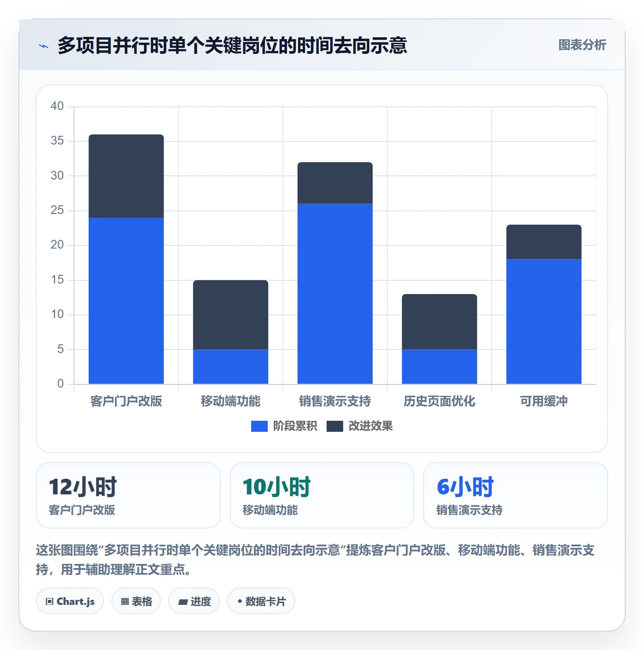The image size is (644, 650).
Task: Click the y-axis value 35
Action: pos(57,141)
